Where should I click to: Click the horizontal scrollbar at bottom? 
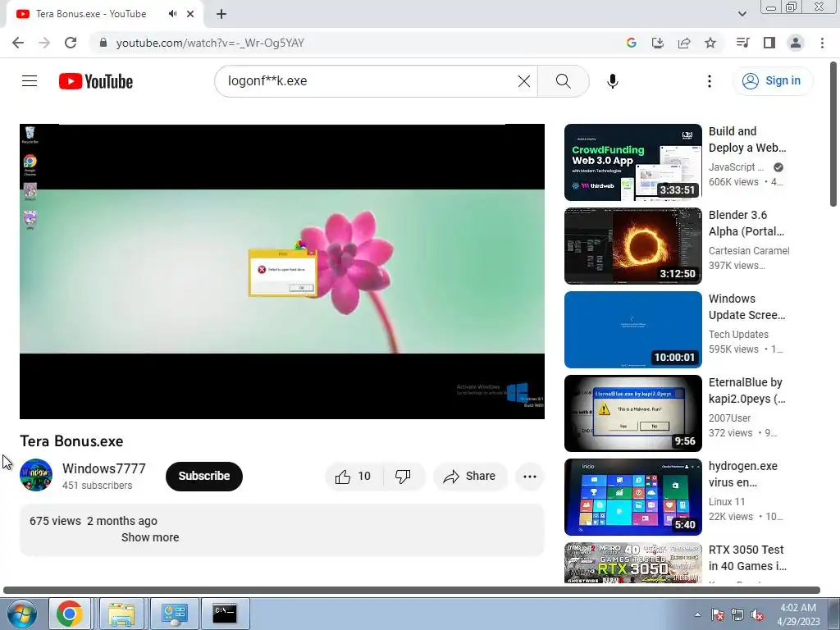(x=412, y=591)
